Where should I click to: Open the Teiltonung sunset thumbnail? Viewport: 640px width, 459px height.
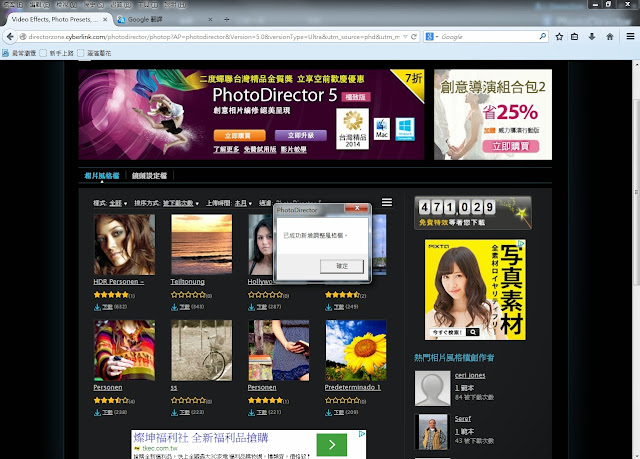pyautogui.click(x=202, y=244)
